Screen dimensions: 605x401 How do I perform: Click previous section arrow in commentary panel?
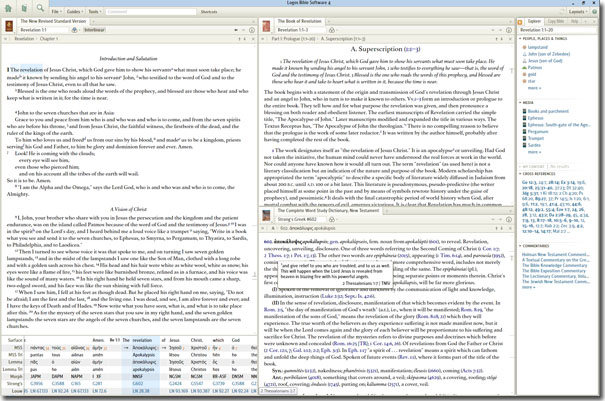coord(496,39)
